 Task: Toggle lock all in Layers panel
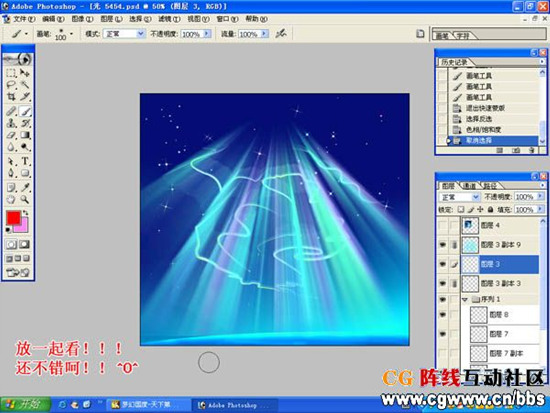[x=490, y=209]
